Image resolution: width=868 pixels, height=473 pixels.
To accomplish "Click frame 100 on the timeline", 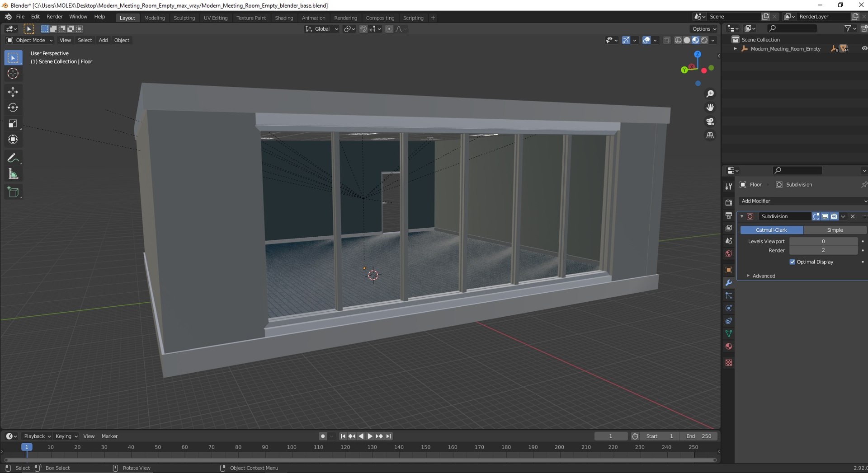I will (x=292, y=447).
